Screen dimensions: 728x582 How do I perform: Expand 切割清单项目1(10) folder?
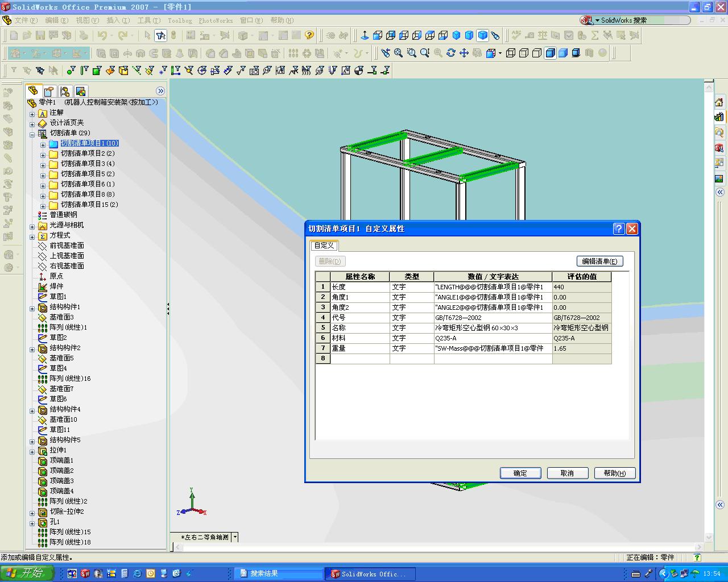pyautogui.click(x=43, y=144)
